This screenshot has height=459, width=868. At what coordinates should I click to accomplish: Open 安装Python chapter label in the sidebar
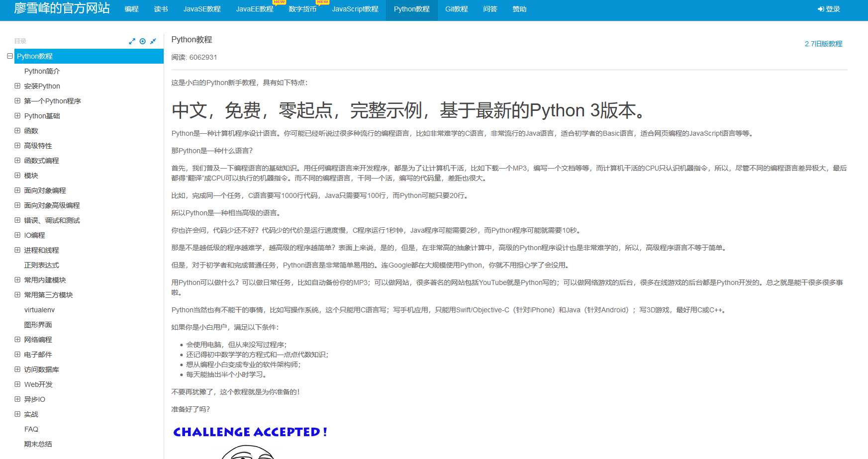tap(42, 86)
